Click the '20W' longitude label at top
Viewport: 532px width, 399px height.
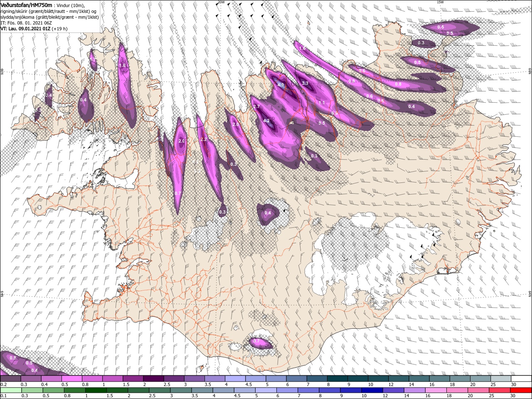[221, 2]
